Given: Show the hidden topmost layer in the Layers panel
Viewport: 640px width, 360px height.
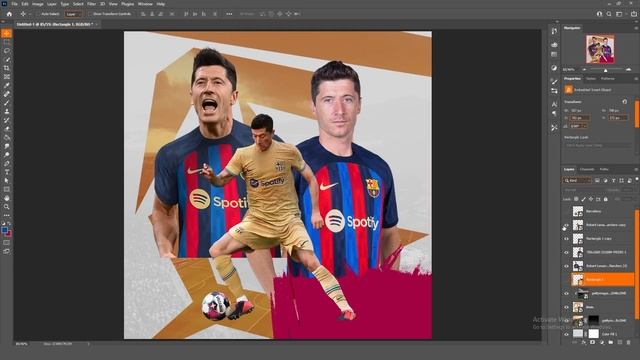Looking at the screenshot, I should [x=566, y=211].
